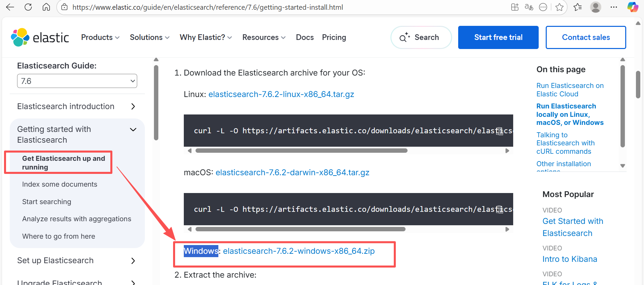Open the favorites list icon
The height and width of the screenshot is (285, 644).
click(x=578, y=7)
